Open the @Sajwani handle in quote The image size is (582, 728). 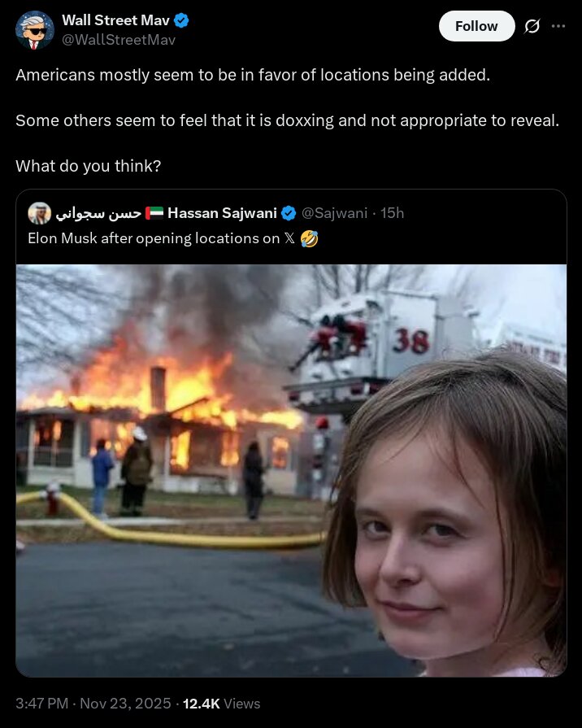pyautogui.click(x=335, y=213)
